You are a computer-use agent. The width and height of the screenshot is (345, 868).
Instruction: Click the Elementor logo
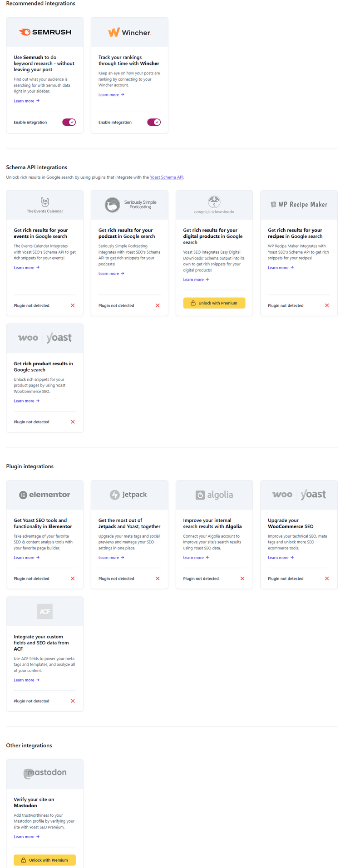point(45,495)
